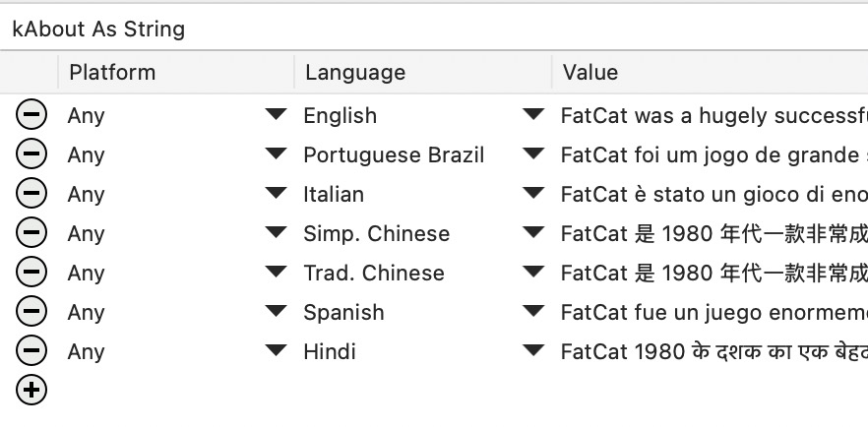Viewport: 868px width, 429px height.
Task: Remove the Trad. Chinese localization row
Action: (x=31, y=272)
